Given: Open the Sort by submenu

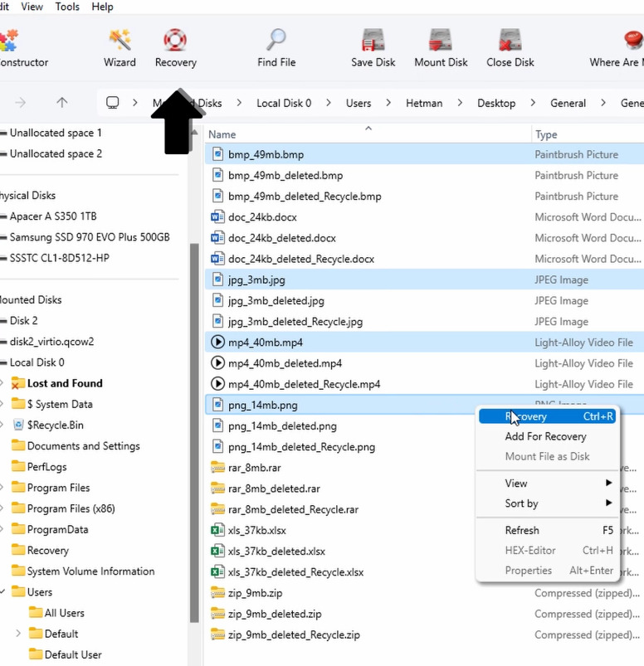Looking at the screenshot, I should click(547, 503).
